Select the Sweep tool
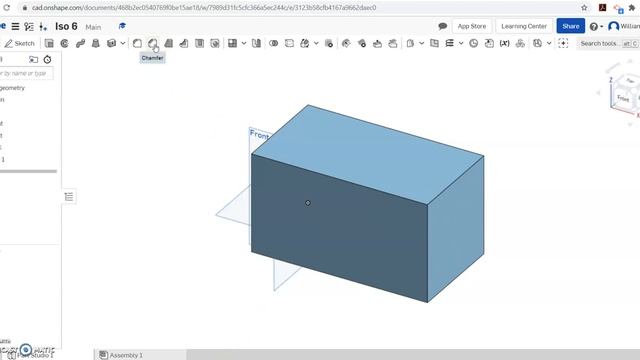Viewport: 640px width, 360px height. coord(80,43)
